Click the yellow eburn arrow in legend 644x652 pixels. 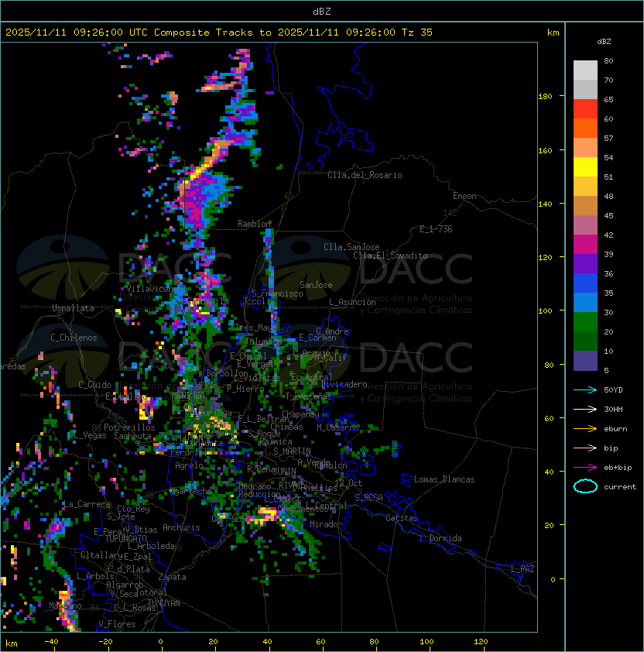[x=585, y=429]
